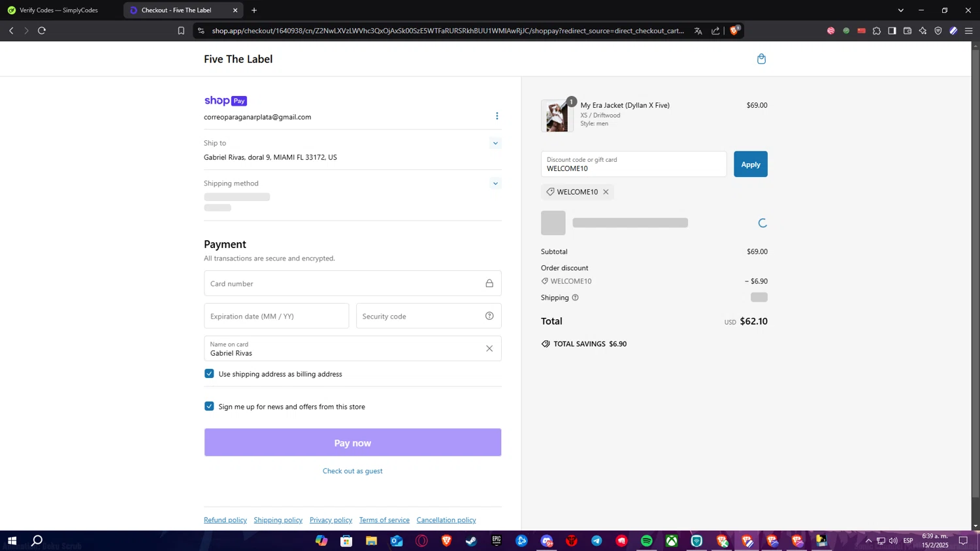Open Steam from the taskbar
The height and width of the screenshot is (551, 980).
click(x=471, y=541)
